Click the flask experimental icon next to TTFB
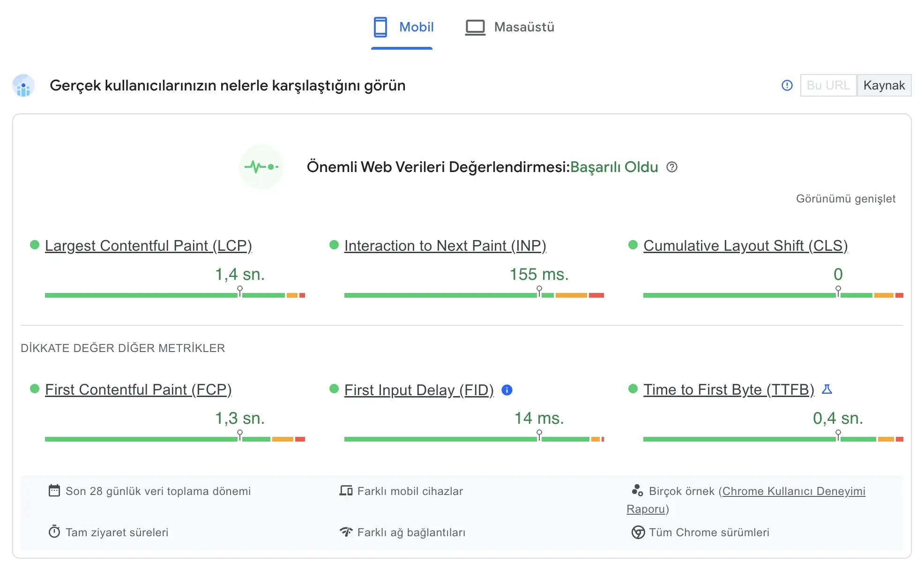The height and width of the screenshot is (570, 924). 827,389
